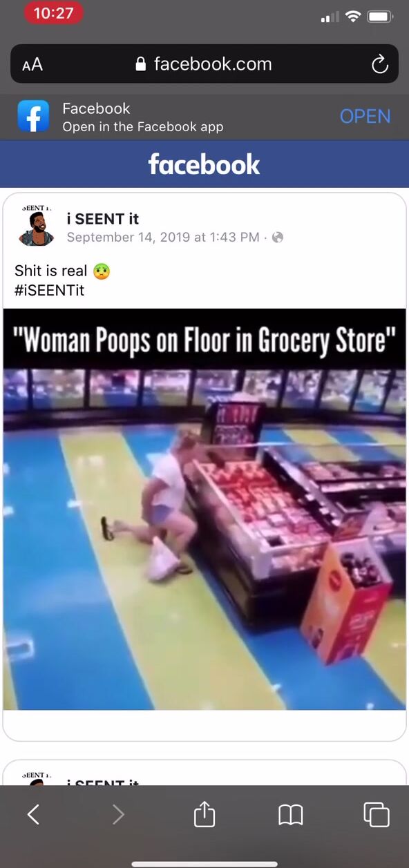Tap the Facebook app logo icon

[34, 116]
